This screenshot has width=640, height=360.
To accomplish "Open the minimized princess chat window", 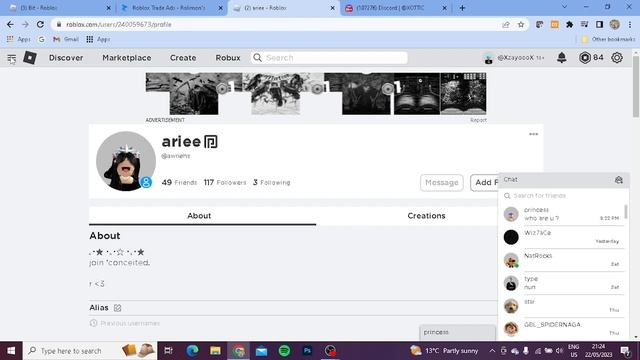I will (457, 332).
